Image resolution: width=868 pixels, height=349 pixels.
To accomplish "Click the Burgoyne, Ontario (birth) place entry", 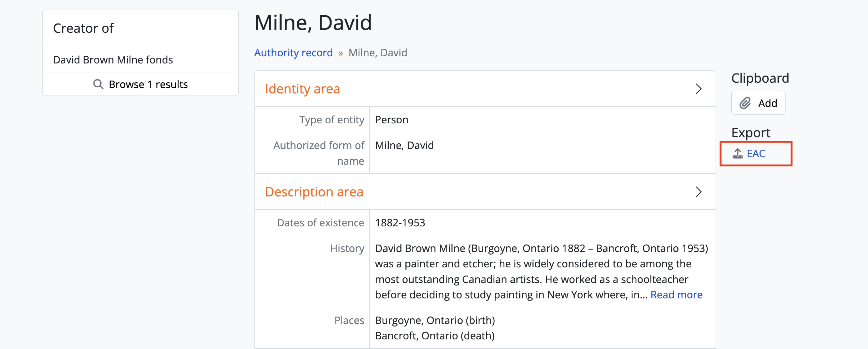I will (x=435, y=320).
